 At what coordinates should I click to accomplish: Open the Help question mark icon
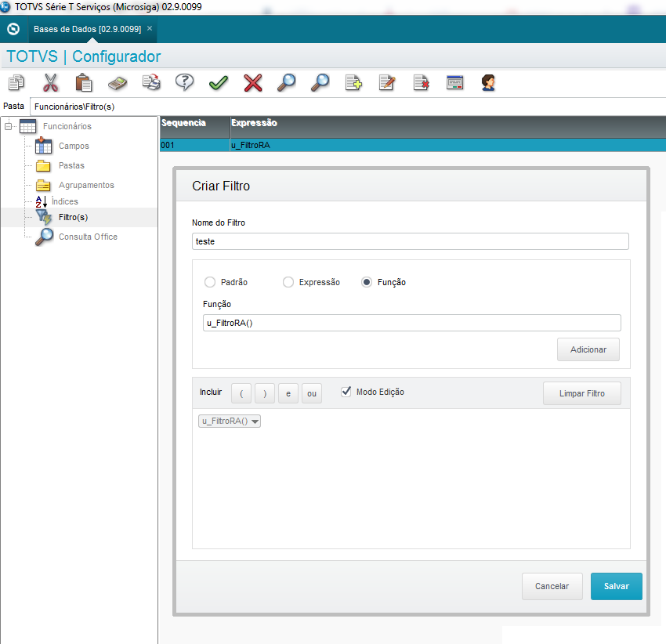tap(185, 82)
